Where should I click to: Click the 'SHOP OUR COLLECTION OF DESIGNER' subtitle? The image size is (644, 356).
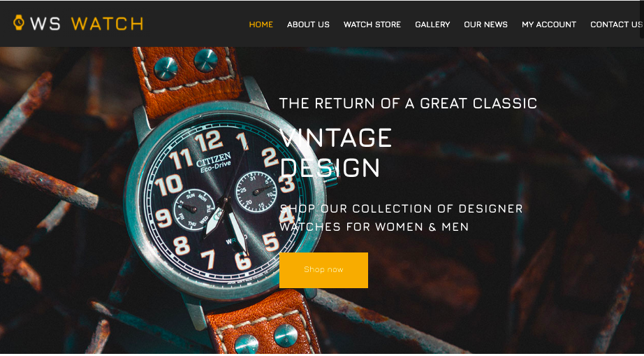click(401, 209)
